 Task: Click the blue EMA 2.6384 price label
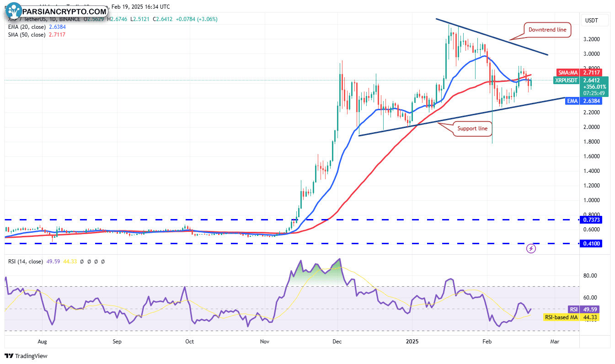(x=583, y=101)
